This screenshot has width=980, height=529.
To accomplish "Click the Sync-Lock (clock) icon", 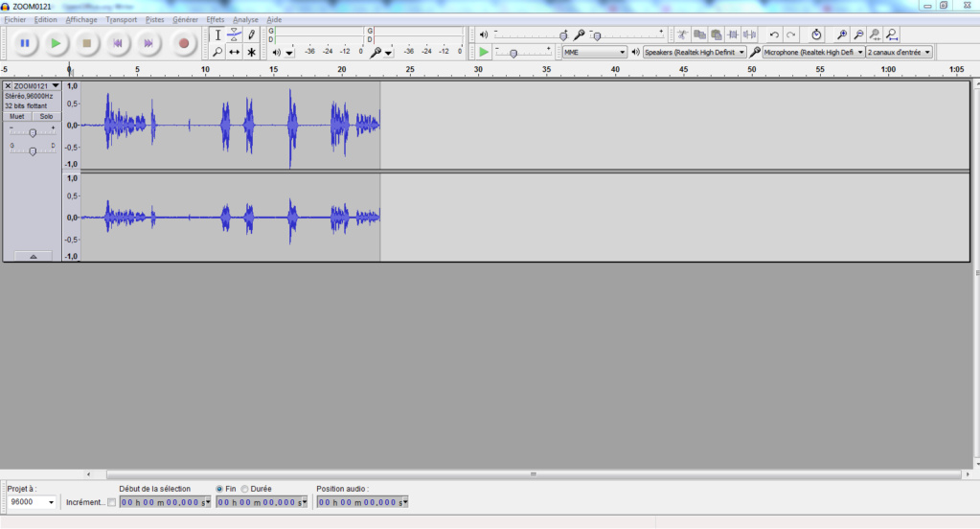I will pos(816,35).
